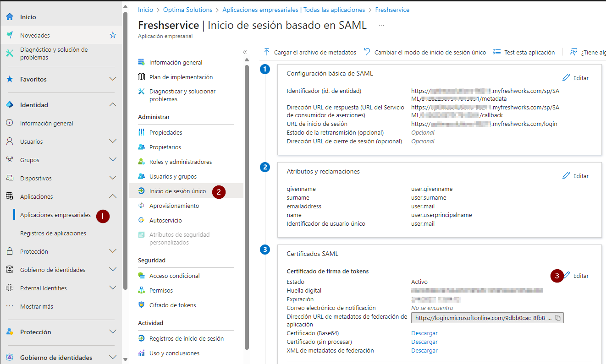Select the Propiedades menu item
Image resolution: width=606 pixels, height=364 pixels.
coord(165,132)
